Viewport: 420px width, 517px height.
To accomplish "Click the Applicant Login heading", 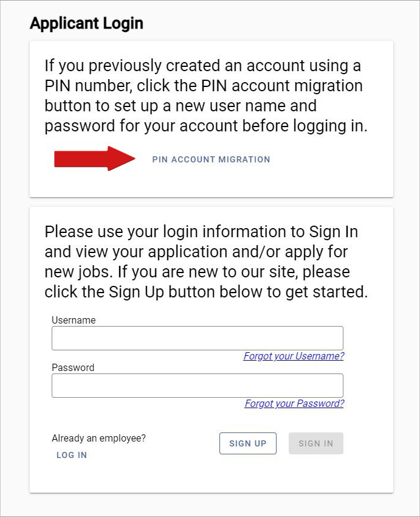I will click(86, 24).
